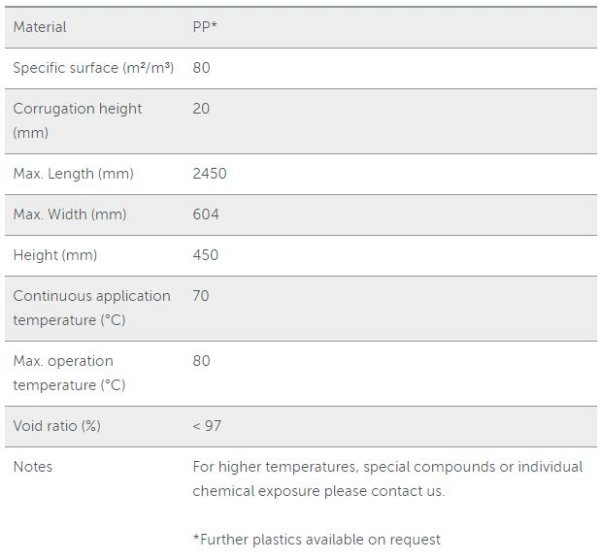This screenshot has height=560, width=600.
Task: Select the corrugation height value 20
Action: [x=201, y=108]
